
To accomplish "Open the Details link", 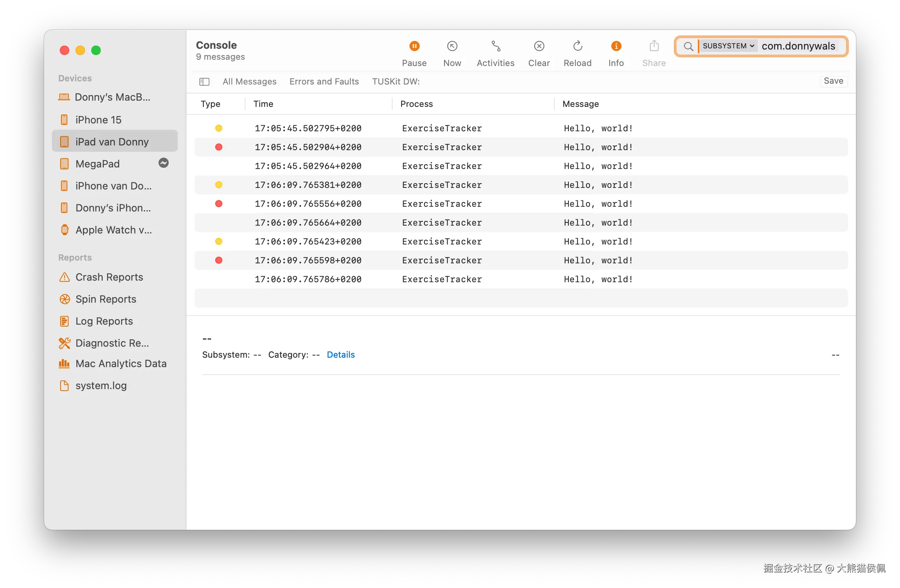I will tap(340, 355).
